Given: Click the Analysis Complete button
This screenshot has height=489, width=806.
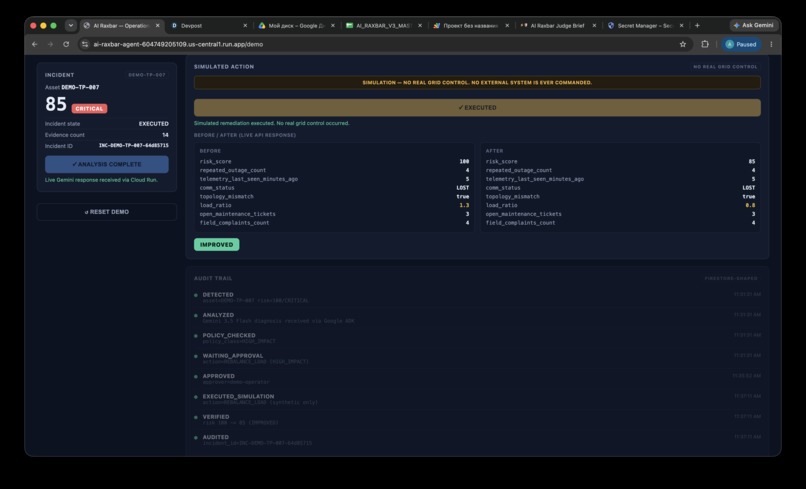Looking at the screenshot, I should (x=106, y=164).
